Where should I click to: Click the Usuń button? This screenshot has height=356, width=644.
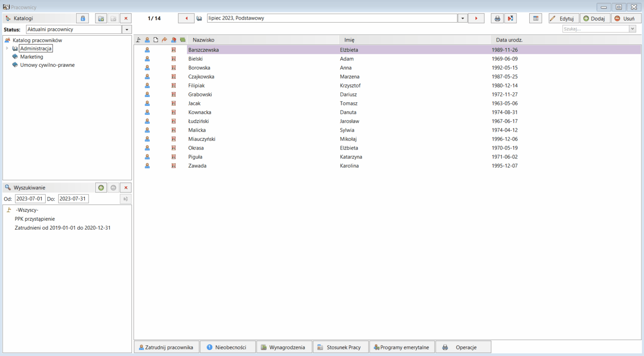pyautogui.click(x=626, y=18)
